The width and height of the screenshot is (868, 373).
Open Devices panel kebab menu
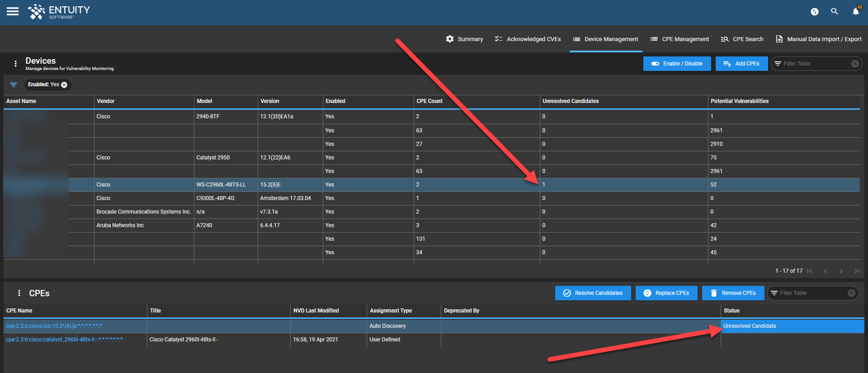16,64
